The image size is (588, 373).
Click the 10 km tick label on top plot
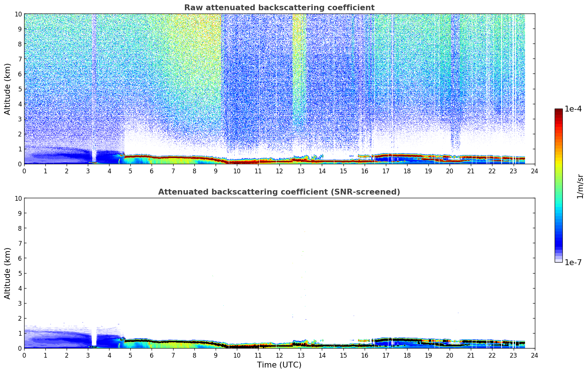click(x=18, y=14)
